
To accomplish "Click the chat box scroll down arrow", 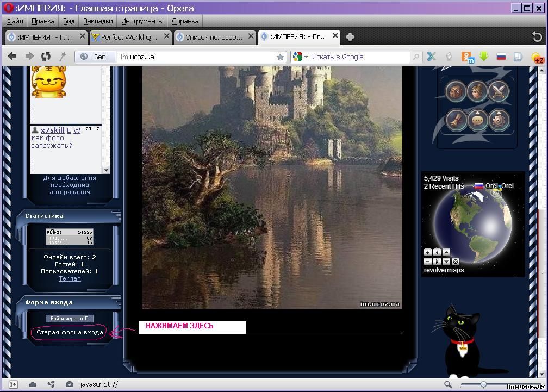I will (x=106, y=170).
